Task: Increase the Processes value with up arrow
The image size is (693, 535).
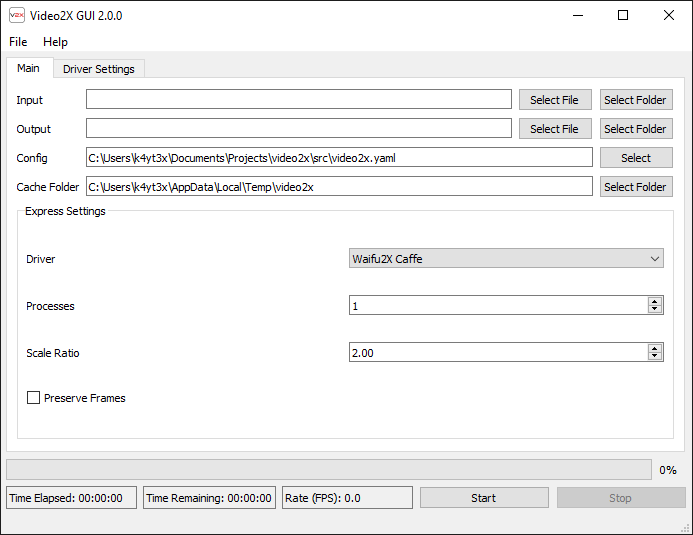Action: click(x=655, y=301)
